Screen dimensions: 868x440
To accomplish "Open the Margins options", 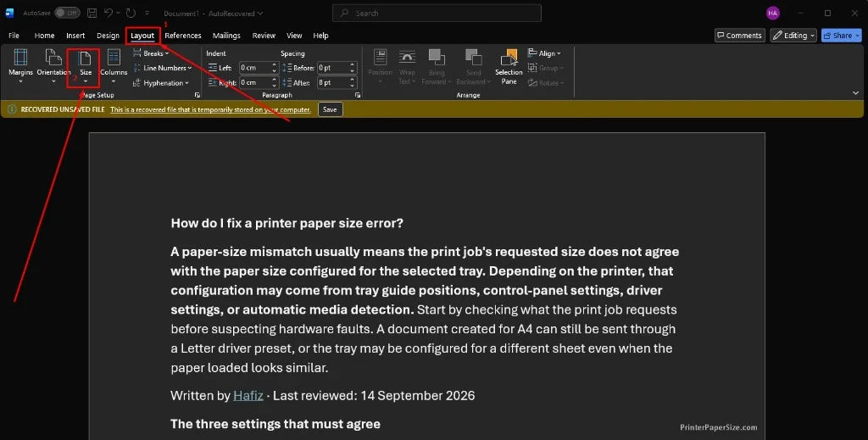I will click(20, 66).
